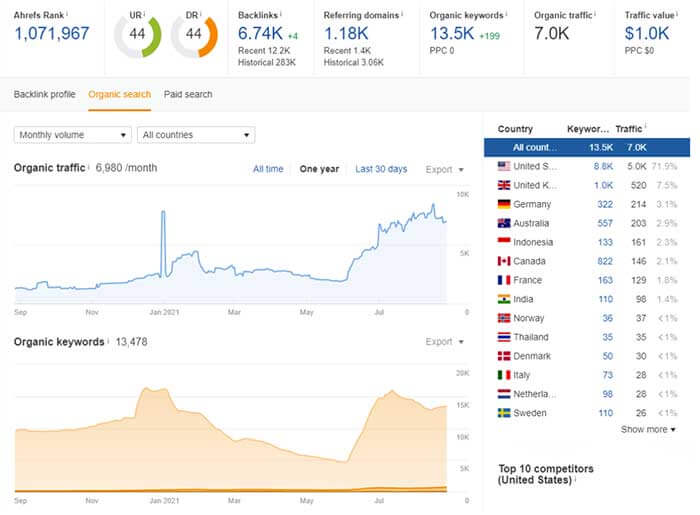This screenshot has width=700, height=515.
Task: Open Italy 73 keywords link
Action: pos(608,375)
